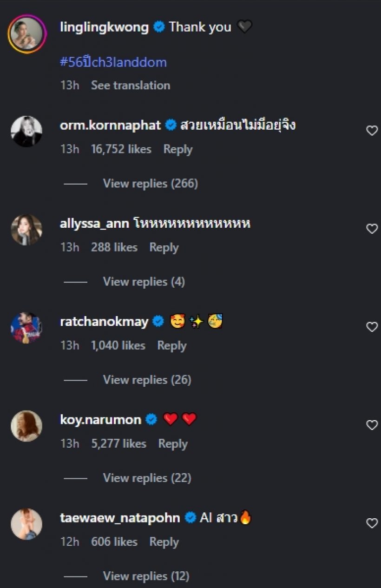
Task: Click taewaew_natapohn's profile avatar
Action: (x=26, y=524)
